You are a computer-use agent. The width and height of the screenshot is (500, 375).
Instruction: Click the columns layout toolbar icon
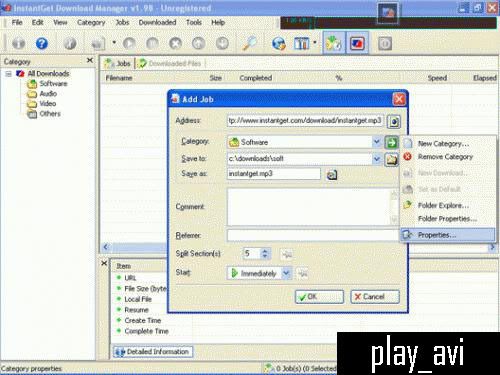(x=302, y=43)
